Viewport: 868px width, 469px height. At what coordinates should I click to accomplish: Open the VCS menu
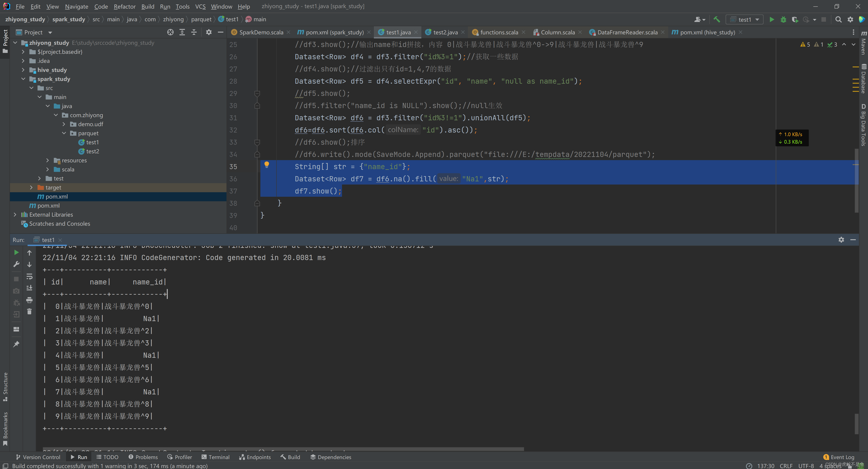pyautogui.click(x=200, y=6)
